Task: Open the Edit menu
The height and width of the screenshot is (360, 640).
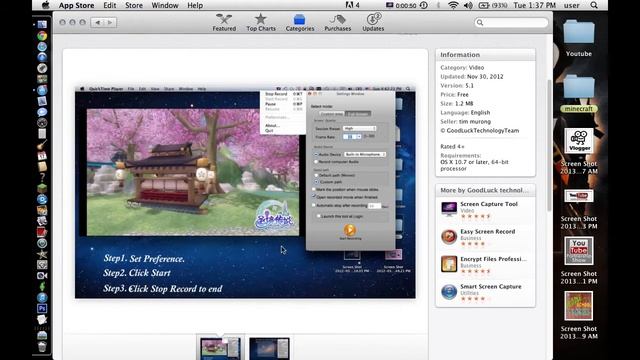Action: click(x=109, y=5)
